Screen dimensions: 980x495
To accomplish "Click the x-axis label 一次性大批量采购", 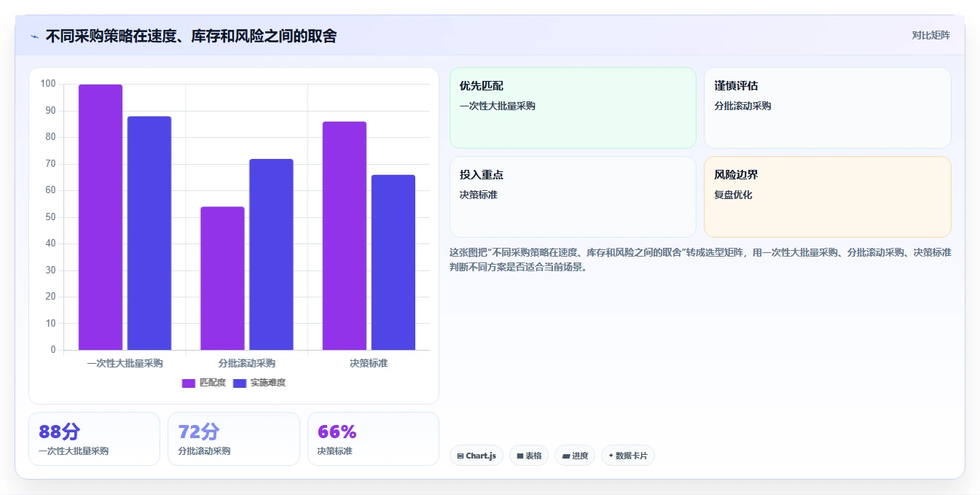I will (x=125, y=363).
